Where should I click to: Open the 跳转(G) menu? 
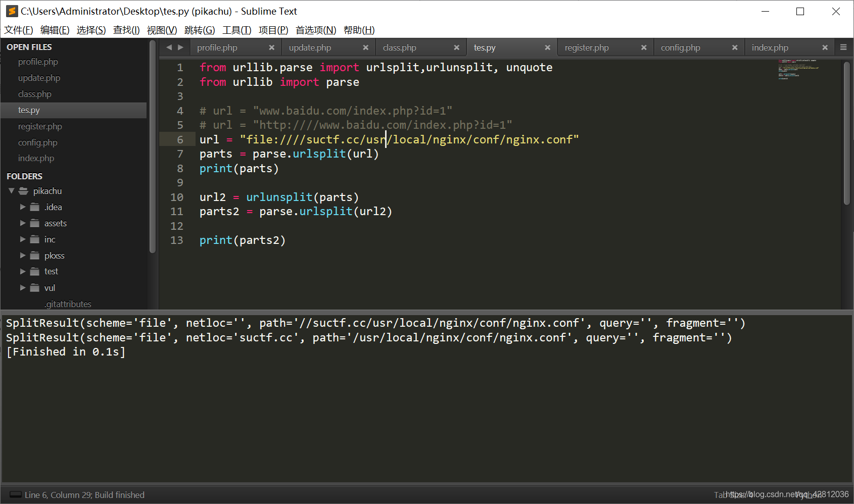[x=200, y=30]
